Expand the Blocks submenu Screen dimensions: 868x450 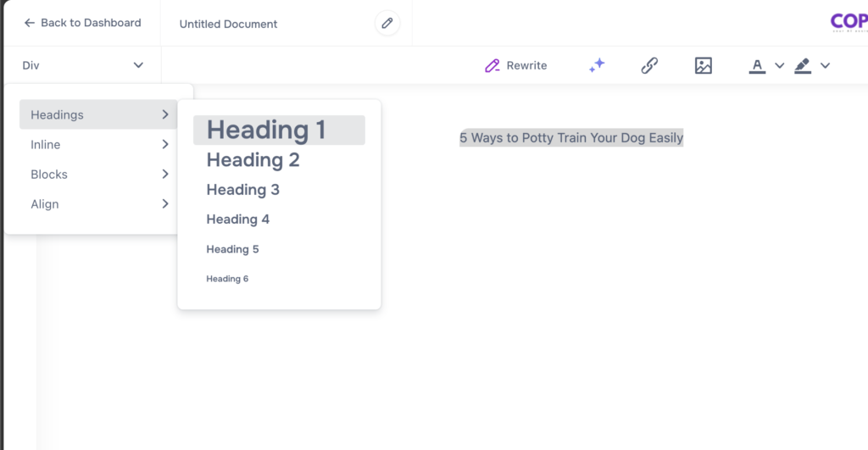(x=98, y=175)
